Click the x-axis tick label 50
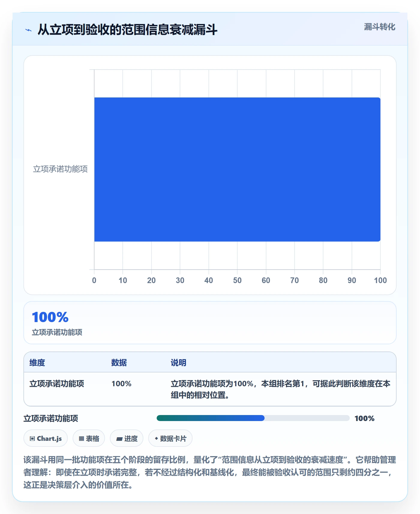420x514 pixels. [237, 280]
